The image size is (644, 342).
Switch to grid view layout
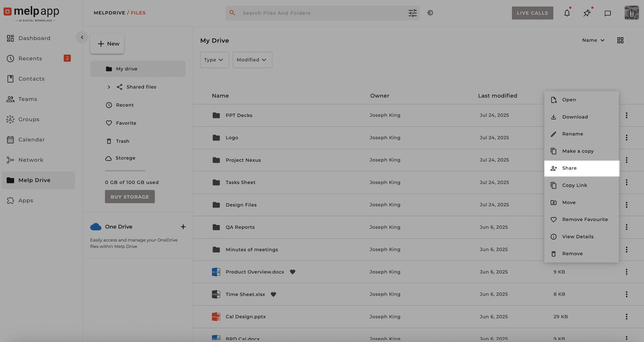[620, 40]
